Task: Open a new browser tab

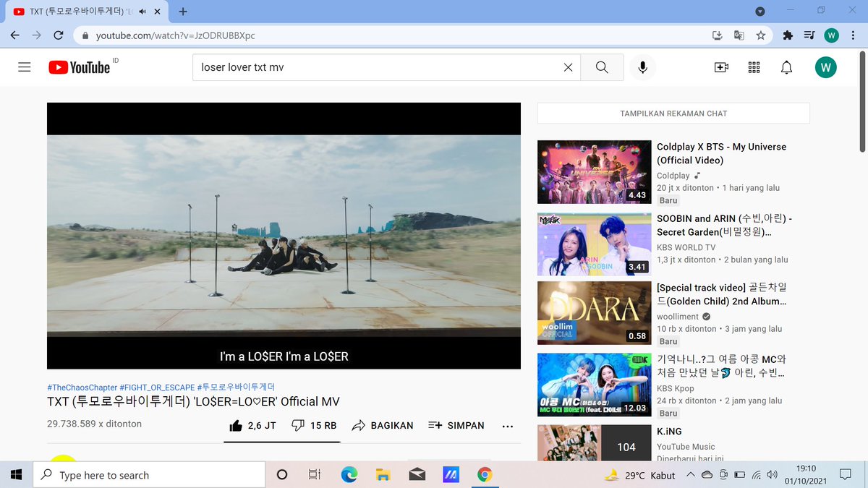Action: [x=183, y=12]
